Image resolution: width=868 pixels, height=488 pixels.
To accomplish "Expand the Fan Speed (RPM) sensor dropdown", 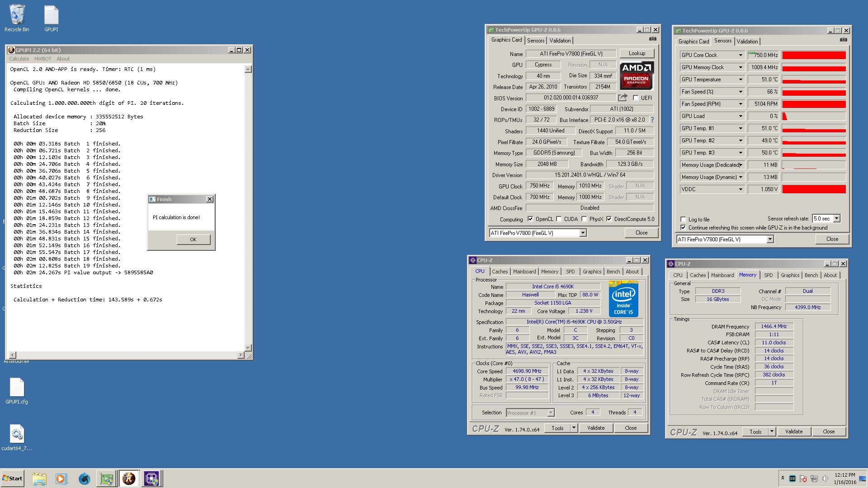I will (x=741, y=104).
